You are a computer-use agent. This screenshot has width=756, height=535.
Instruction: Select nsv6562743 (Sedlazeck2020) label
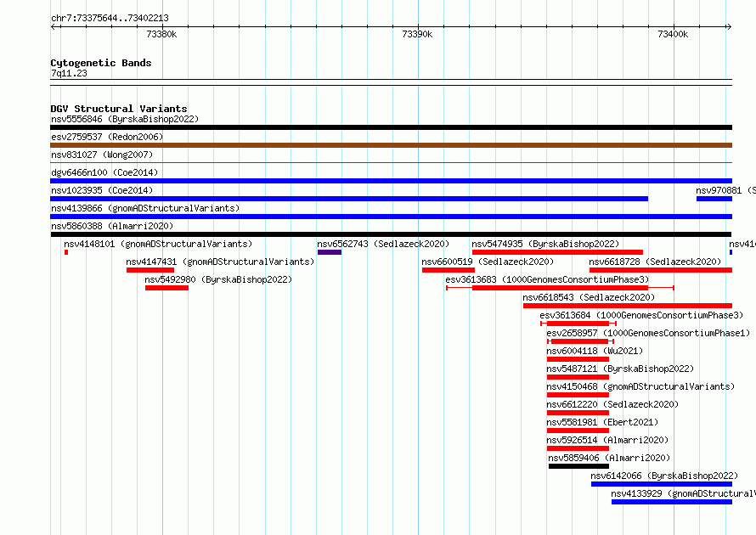(x=383, y=244)
